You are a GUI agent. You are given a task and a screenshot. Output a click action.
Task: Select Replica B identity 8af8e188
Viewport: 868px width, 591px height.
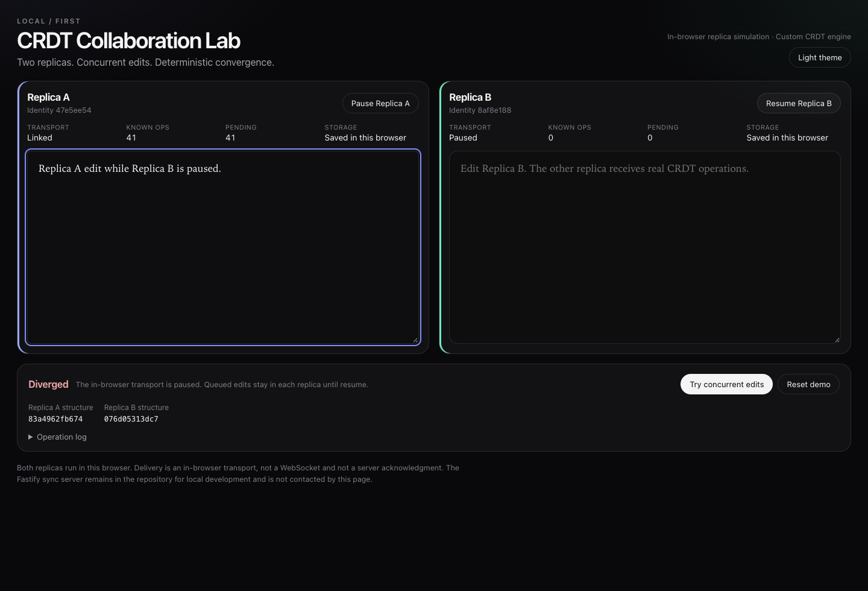[x=480, y=110]
